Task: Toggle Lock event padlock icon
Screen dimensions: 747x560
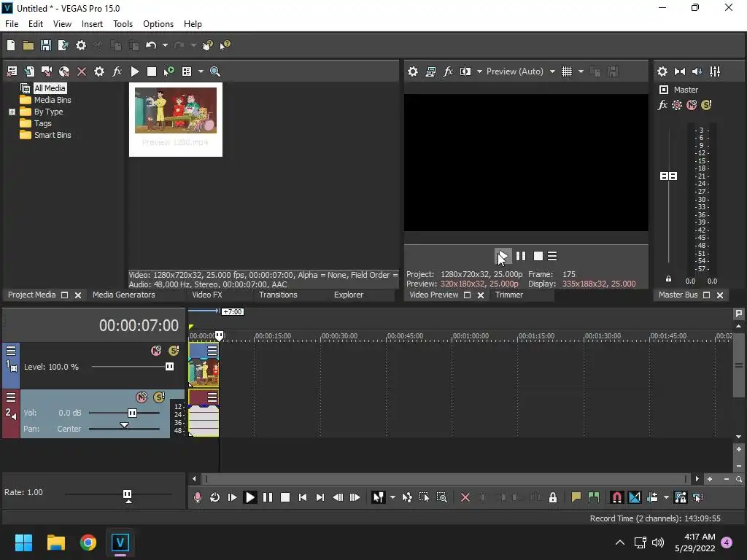Action: pos(553,497)
